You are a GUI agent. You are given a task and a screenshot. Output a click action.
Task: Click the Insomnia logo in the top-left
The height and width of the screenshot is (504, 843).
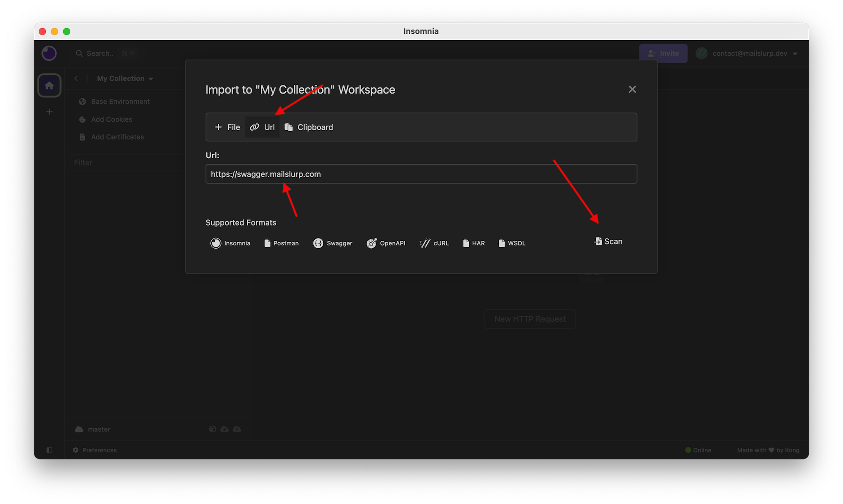49,53
